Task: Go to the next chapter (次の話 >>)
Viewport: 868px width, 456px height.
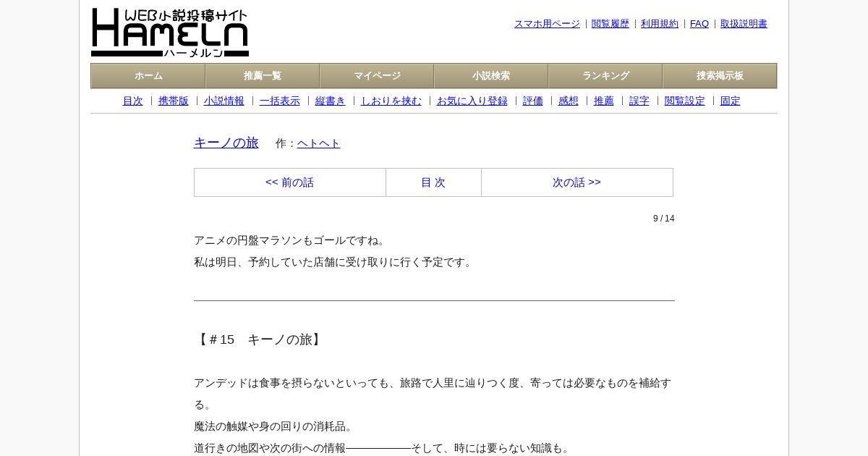Action: click(x=577, y=182)
